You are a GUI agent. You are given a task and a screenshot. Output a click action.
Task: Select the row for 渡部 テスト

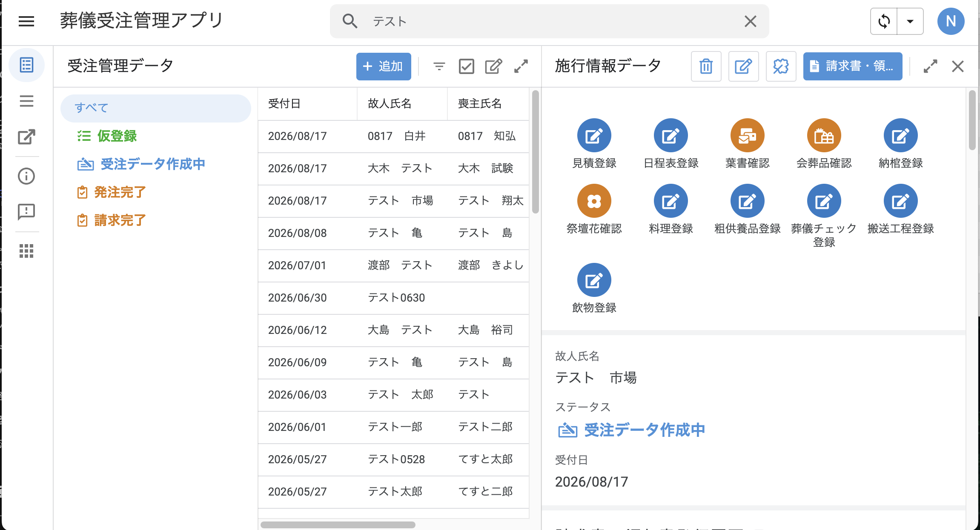click(x=393, y=266)
